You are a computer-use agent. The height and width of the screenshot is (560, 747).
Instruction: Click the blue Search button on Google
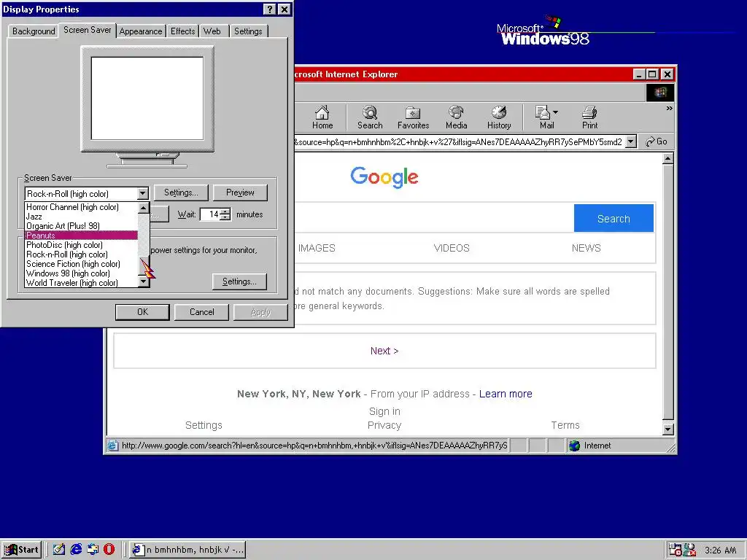[614, 218]
